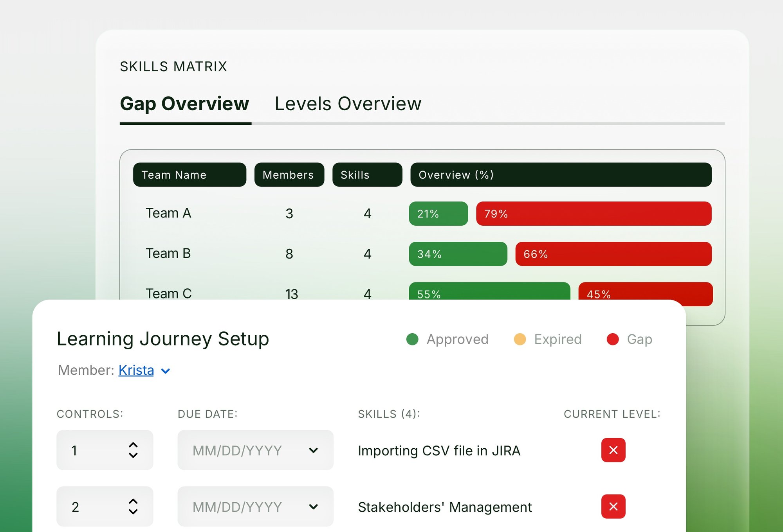
Task: Expand date dropdown arrow for Importing CSV row
Action: 313,450
